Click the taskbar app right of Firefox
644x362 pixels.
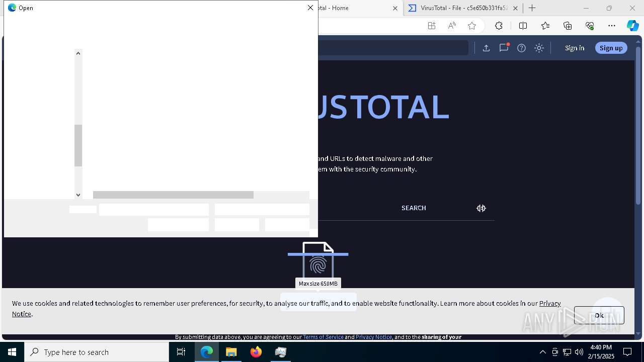pyautogui.click(x=281, y=352)
